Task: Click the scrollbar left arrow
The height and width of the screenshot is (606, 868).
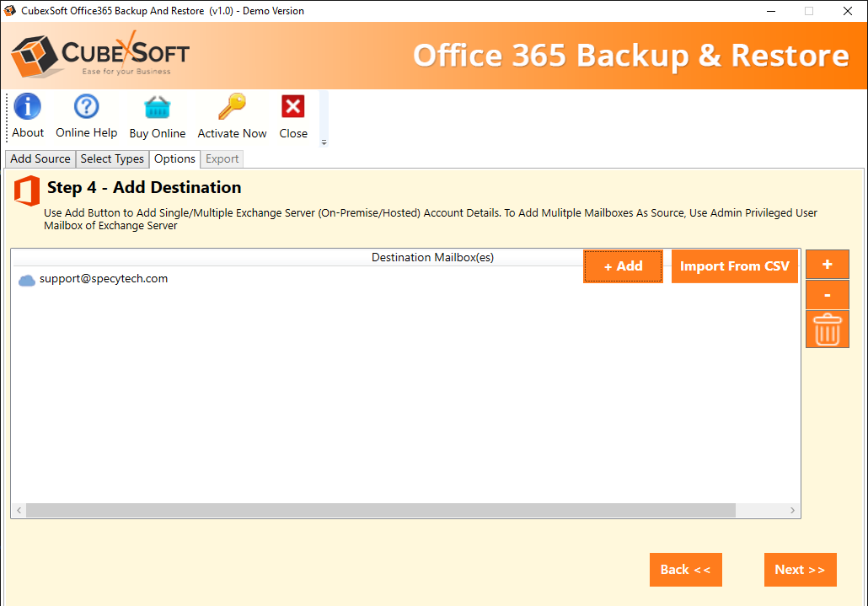Action: click(x=19, y=510)
